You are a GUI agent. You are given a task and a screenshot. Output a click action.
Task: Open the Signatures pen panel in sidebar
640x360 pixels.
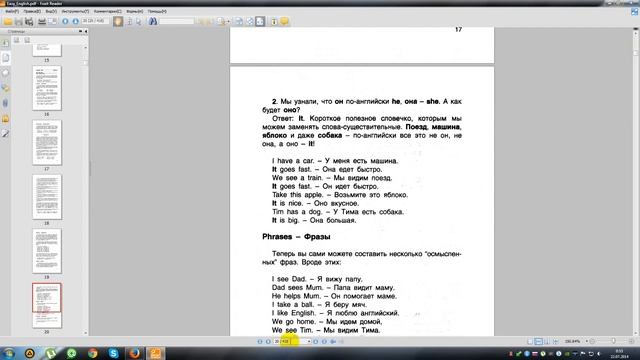point(5,133)
